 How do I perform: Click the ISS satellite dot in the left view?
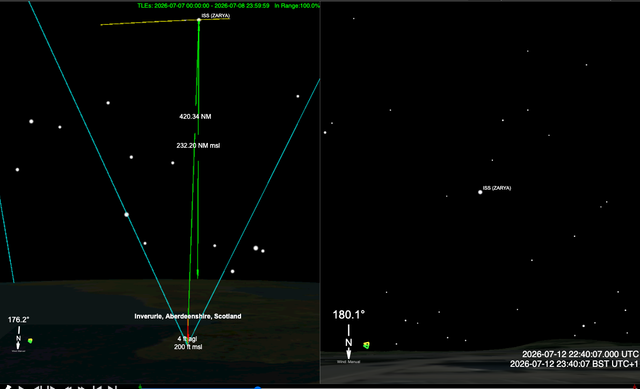(x=199, y=20)
